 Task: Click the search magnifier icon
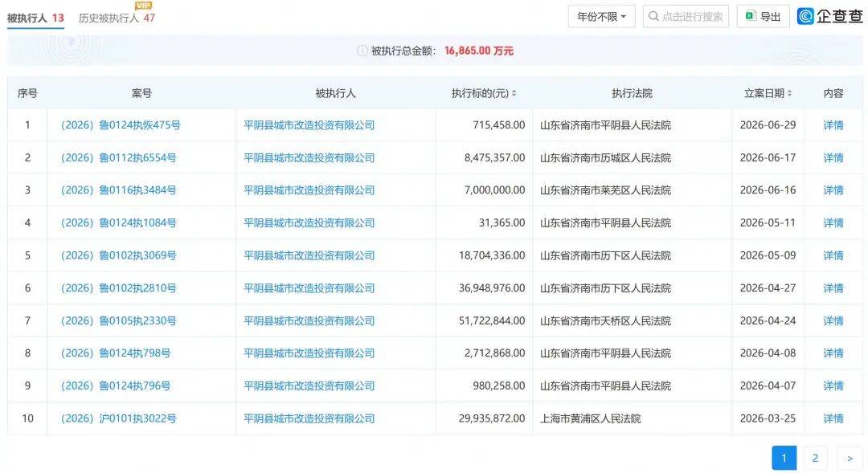click(x=653, y=16)
